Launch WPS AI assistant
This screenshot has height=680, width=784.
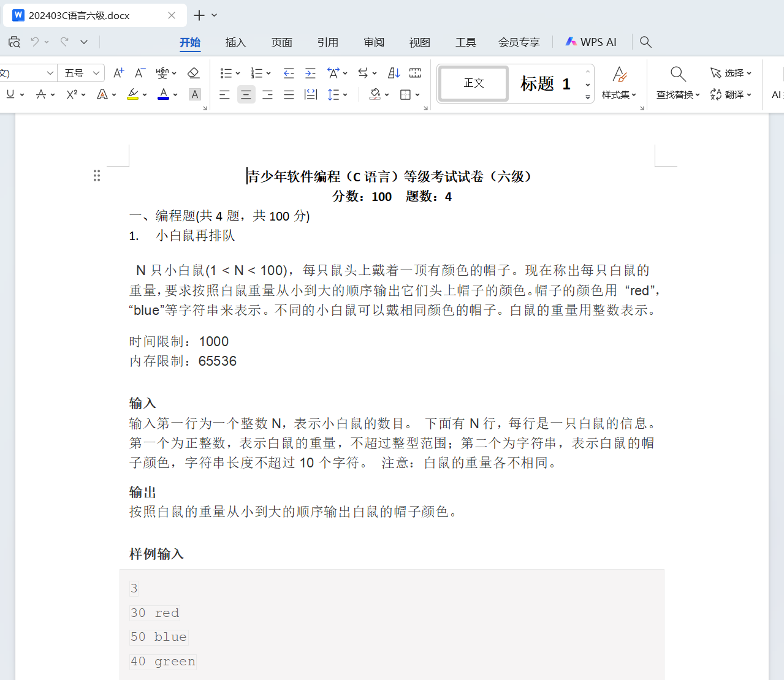[x=591, y=42]
